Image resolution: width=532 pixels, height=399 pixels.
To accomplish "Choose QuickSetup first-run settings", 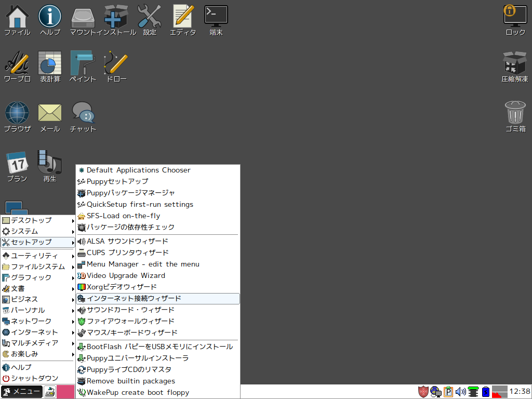I will pos(158,204).
